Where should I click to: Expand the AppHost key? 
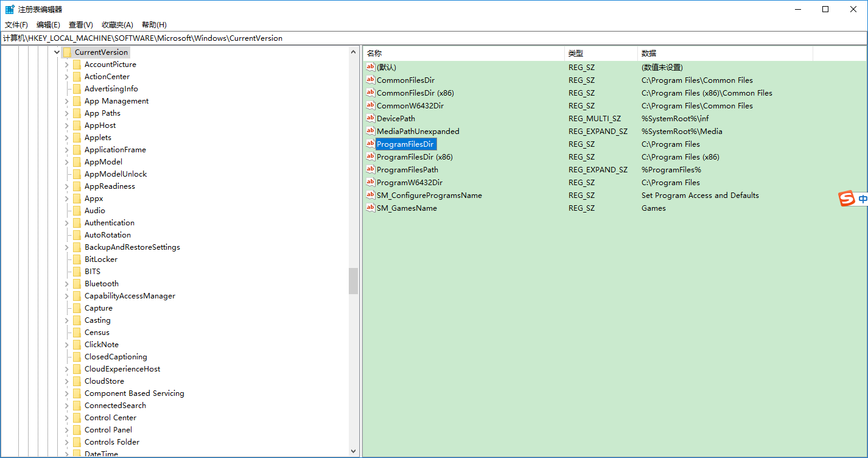pos(67,125)
